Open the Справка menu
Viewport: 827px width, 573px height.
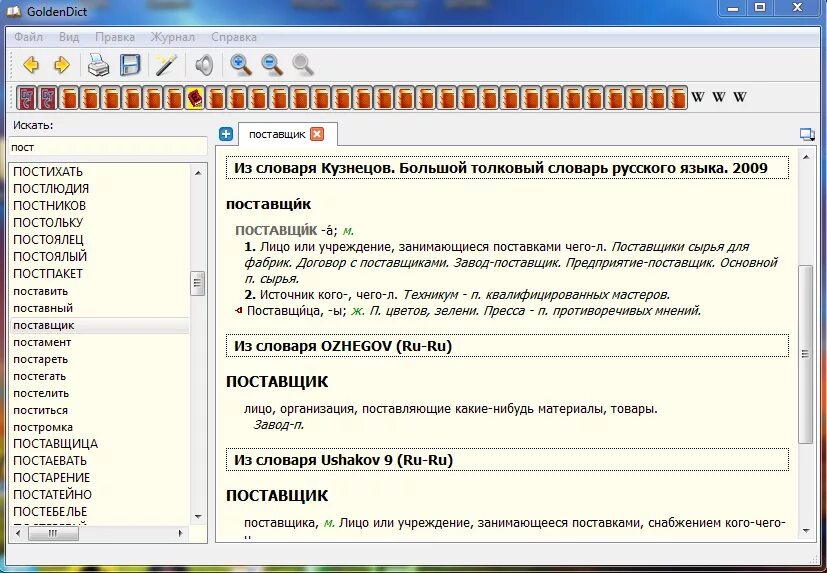(234, 37)
